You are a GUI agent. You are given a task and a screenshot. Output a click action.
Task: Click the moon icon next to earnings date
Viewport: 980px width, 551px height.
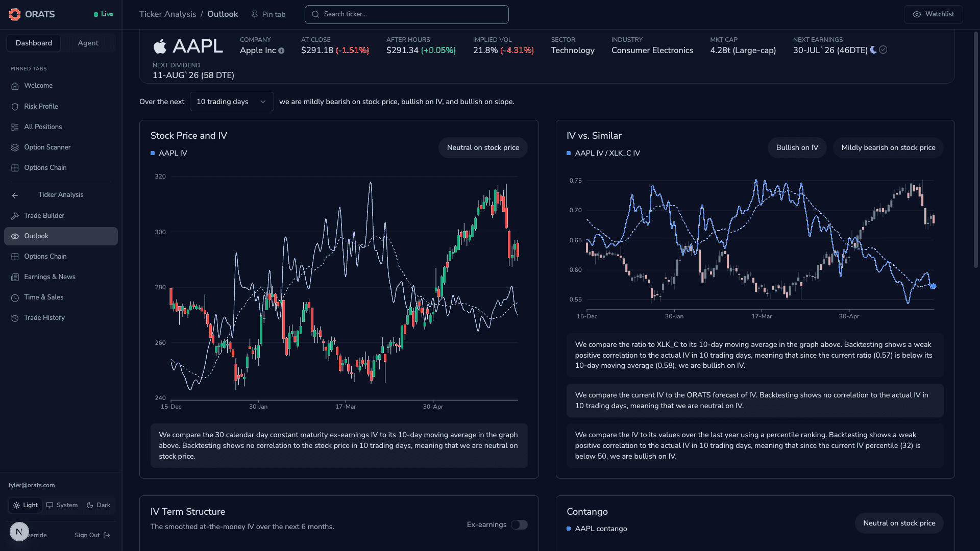click(x=873, y=50)
